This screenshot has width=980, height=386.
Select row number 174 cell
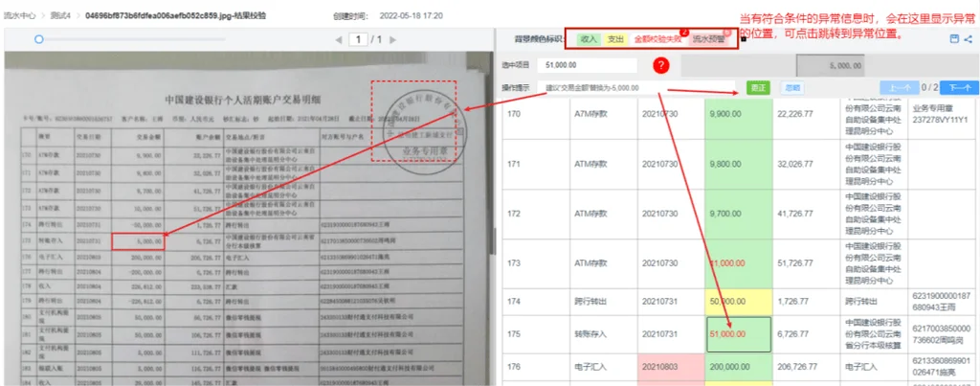click(x=538, y=302)
